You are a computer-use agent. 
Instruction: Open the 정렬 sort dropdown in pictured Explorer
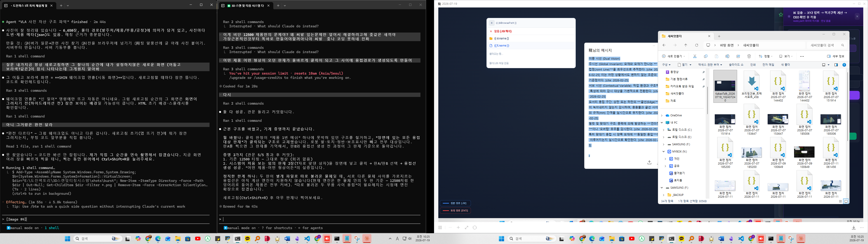766,56
